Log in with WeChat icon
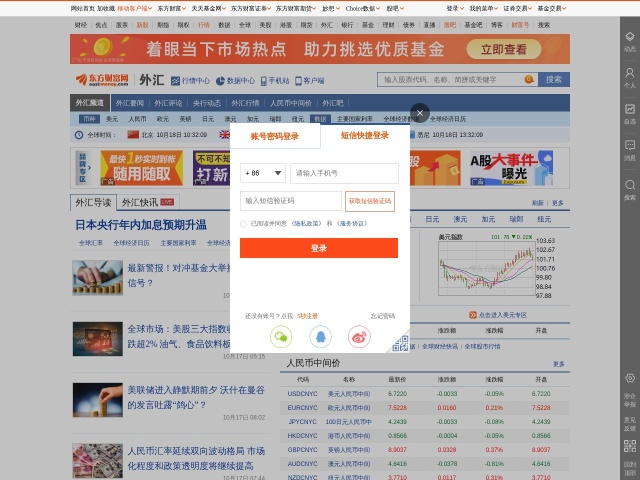This screenshot has height=480, width=640. coord(281,337)
